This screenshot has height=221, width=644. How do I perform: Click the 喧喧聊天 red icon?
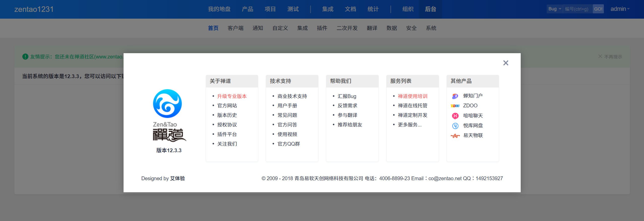pyautogui.click(x=455, y=116)
